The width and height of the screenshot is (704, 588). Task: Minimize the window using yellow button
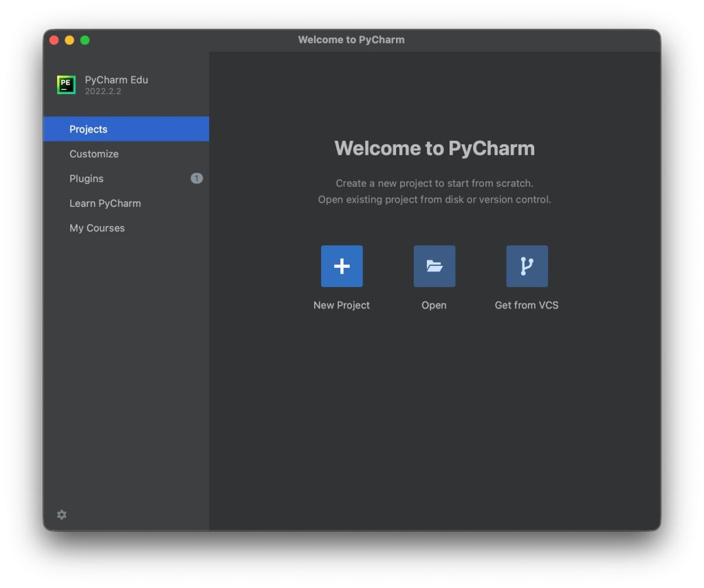point(69,40)
